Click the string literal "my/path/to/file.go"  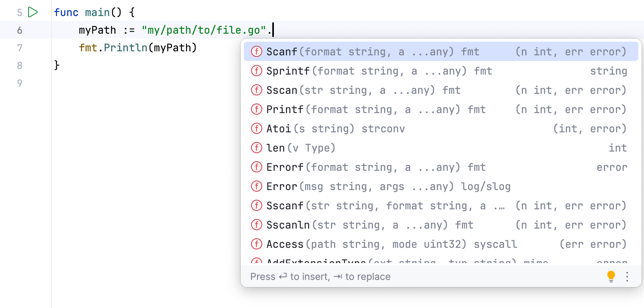tap(204, 30)
